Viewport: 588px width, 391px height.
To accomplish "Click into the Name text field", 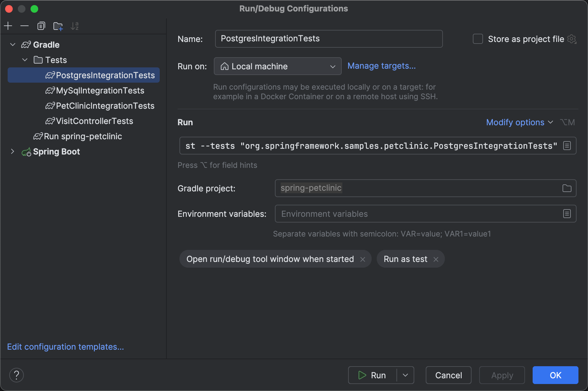I will (328, 39).
